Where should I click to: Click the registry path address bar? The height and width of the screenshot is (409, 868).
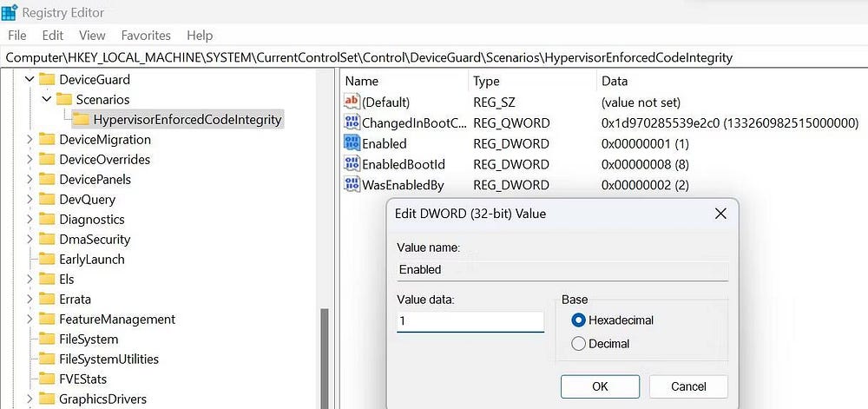pyautogui.click(x=434, y=57)
